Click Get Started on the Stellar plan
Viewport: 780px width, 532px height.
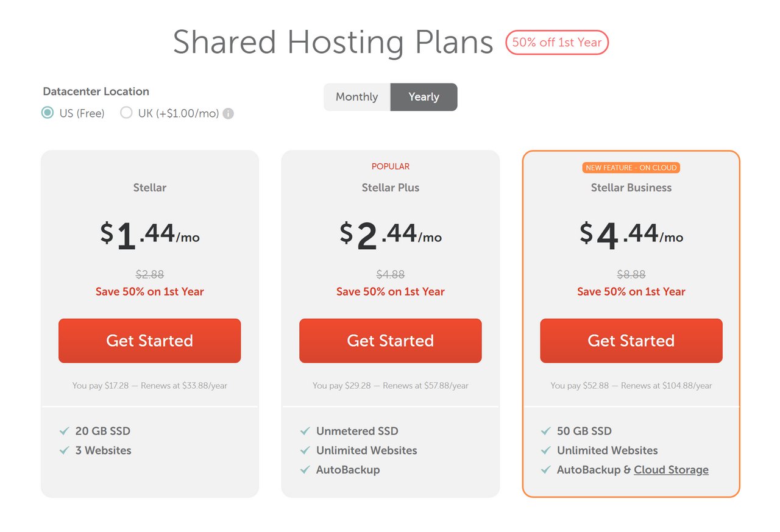[149, 341]
